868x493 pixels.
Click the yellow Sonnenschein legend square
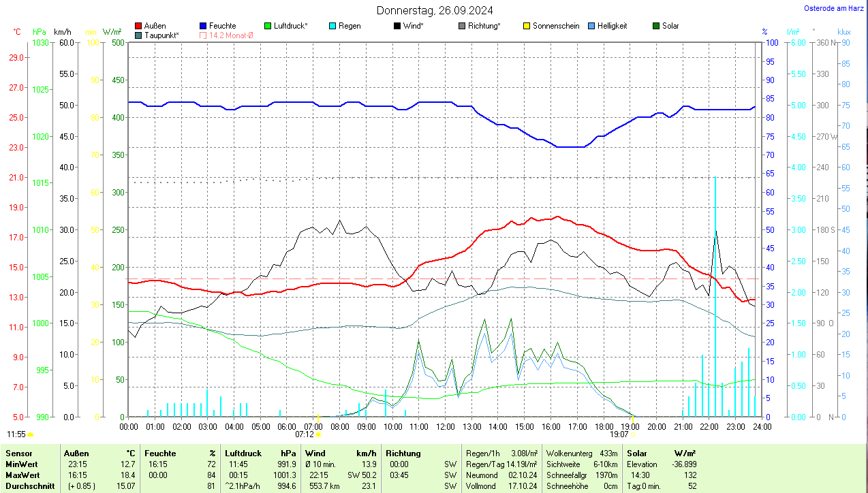point(527,26)
